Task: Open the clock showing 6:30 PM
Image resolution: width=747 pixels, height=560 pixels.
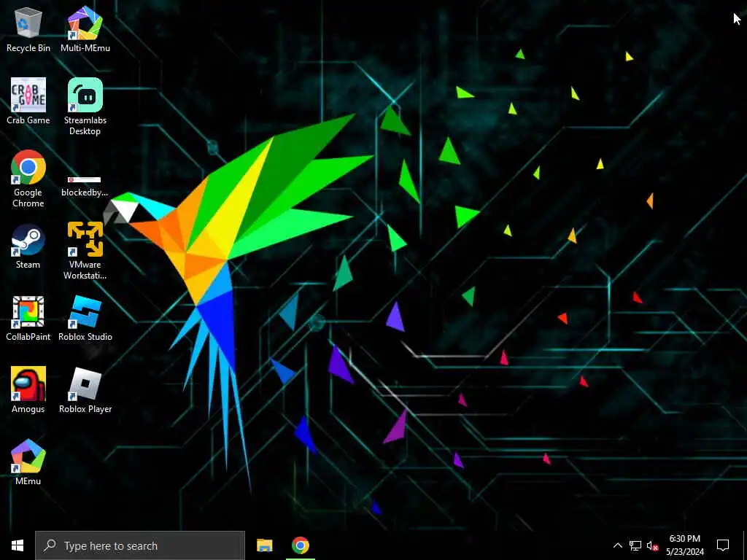Action: point(685,545)
